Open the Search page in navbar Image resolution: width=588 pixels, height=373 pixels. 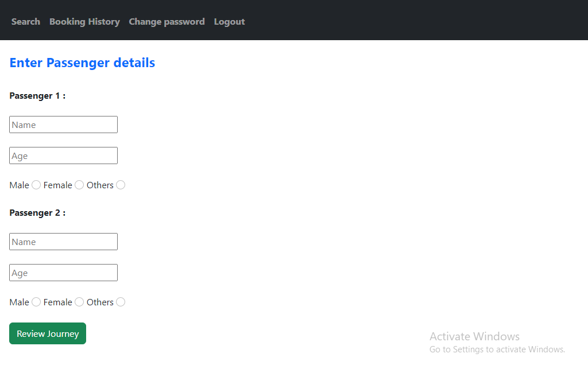click(x=25, y=22)
